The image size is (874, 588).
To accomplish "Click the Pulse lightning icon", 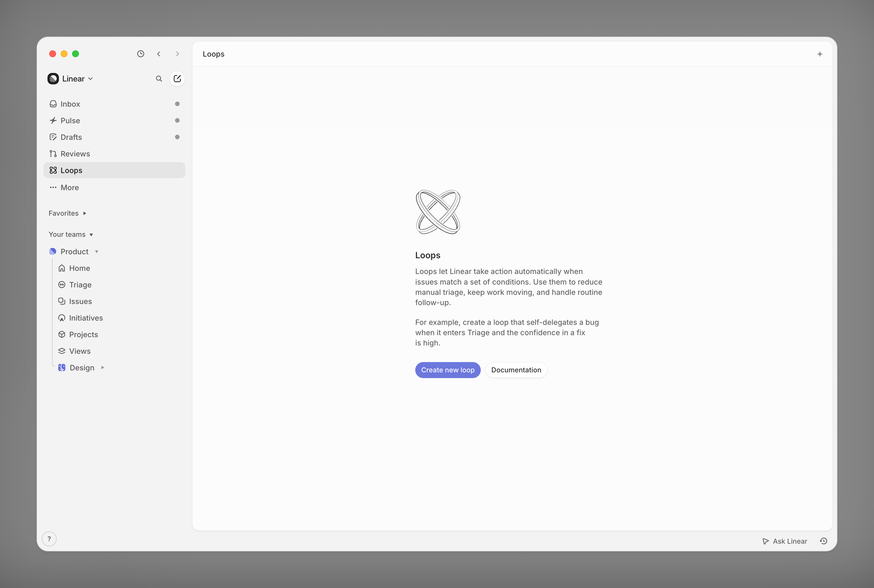I will pos(53,120).
